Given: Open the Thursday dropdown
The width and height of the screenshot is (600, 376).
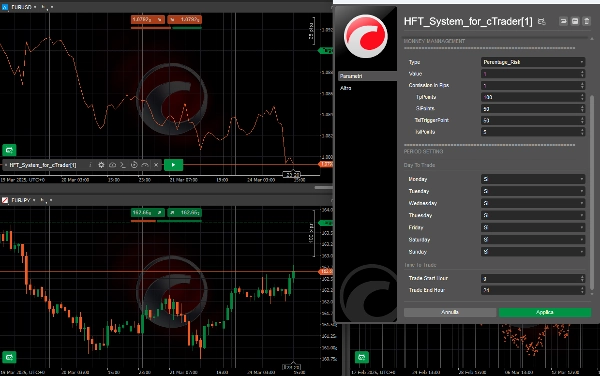Looking at the screenshot, I should point(533,215).
